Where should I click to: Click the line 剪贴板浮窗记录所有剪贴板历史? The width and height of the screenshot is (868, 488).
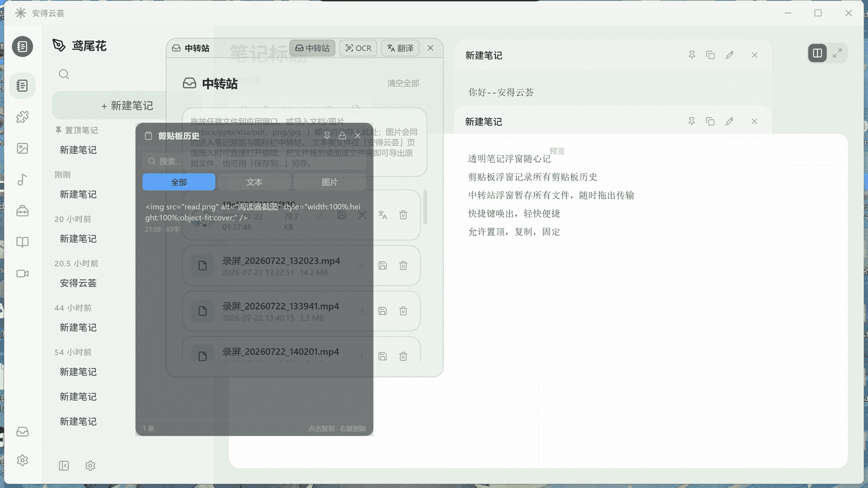533,177
